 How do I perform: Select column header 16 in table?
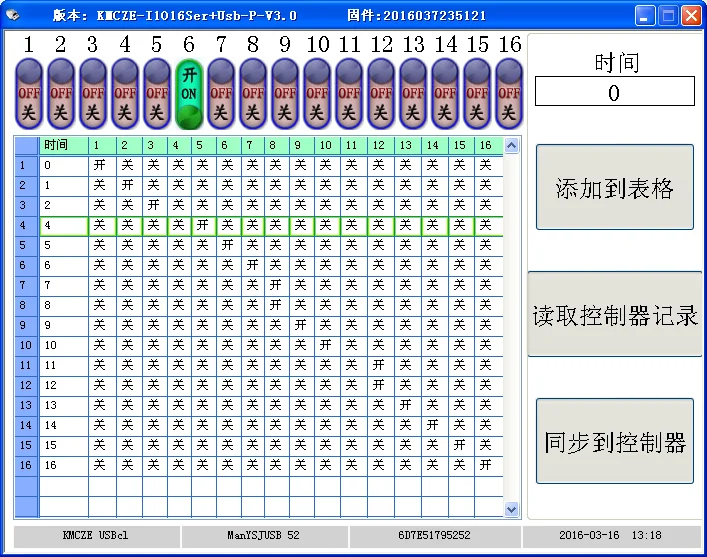pyautogui.click(x=489, y=145)
